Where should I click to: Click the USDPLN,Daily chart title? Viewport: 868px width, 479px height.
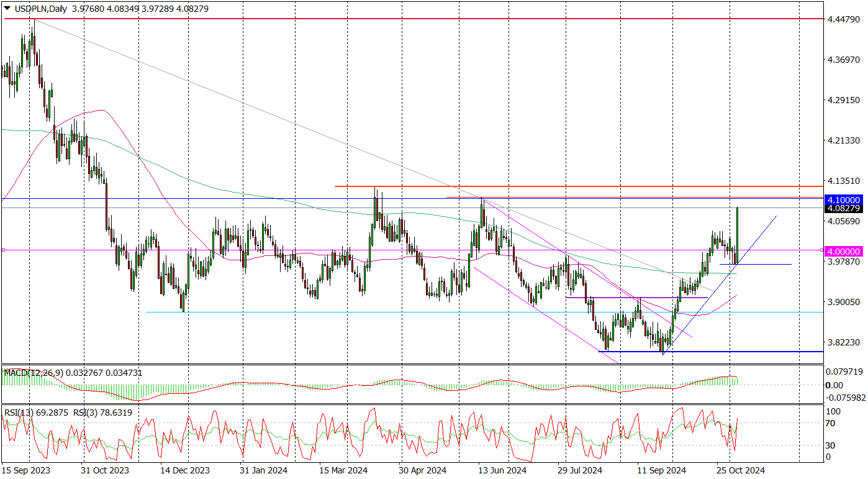(42, 9)
